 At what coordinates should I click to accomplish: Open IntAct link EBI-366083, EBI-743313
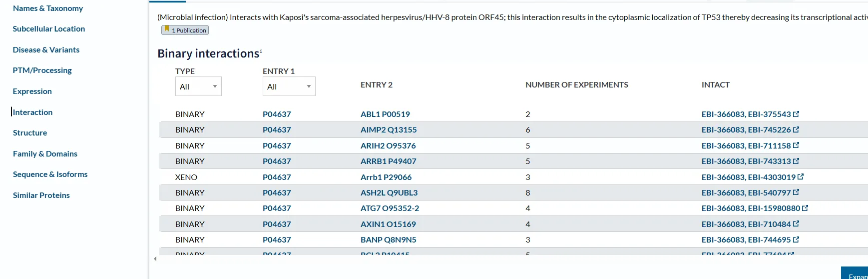[x=746, y=161]
